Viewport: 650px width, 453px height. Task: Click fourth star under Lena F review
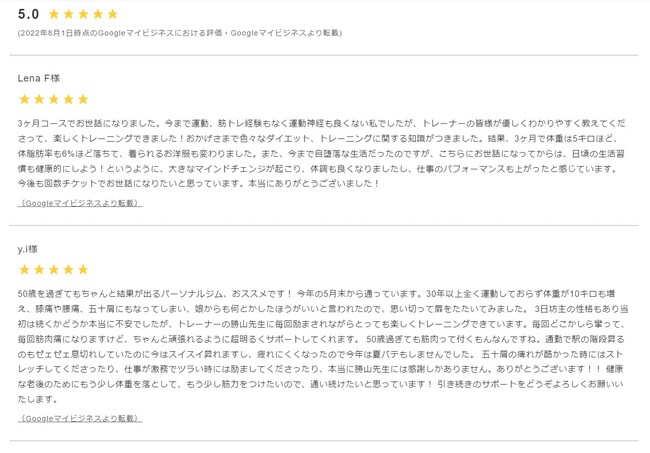point(68,99)
